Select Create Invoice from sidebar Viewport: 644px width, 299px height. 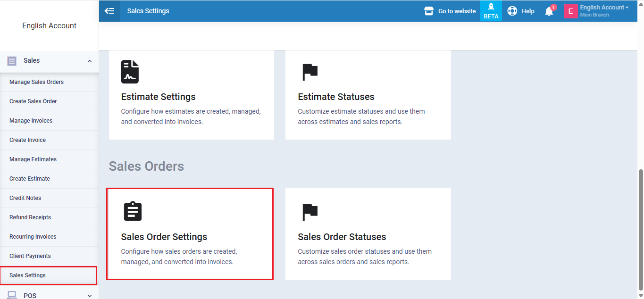point(27,140)
